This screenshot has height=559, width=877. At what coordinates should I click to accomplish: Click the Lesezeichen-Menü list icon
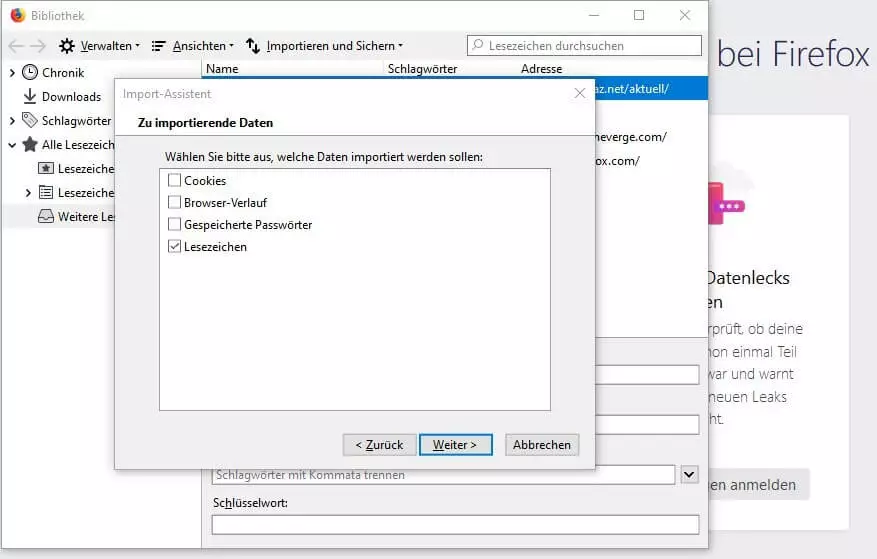click(x=46, y=192)
